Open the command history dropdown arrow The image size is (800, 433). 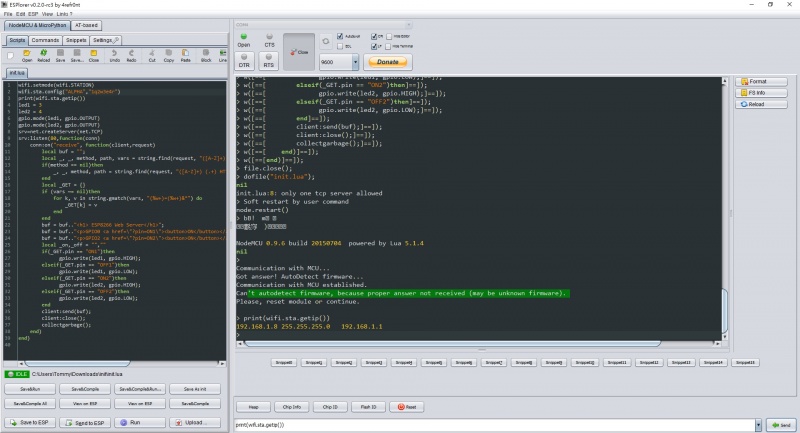click(x=758, y=425)
